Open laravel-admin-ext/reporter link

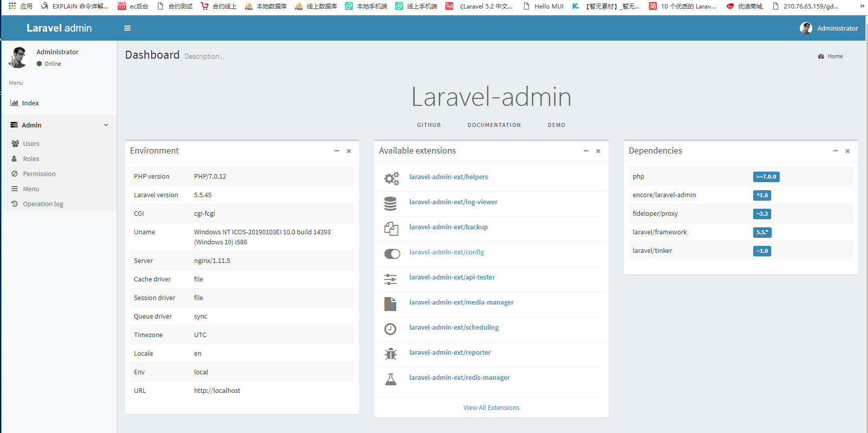(x=450, y=352)
